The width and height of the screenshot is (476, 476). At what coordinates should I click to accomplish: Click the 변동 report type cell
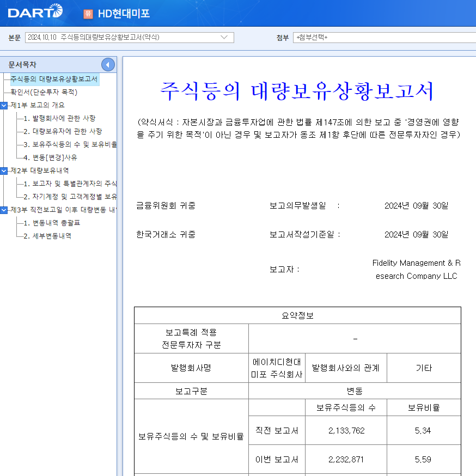tap(355, 391)
